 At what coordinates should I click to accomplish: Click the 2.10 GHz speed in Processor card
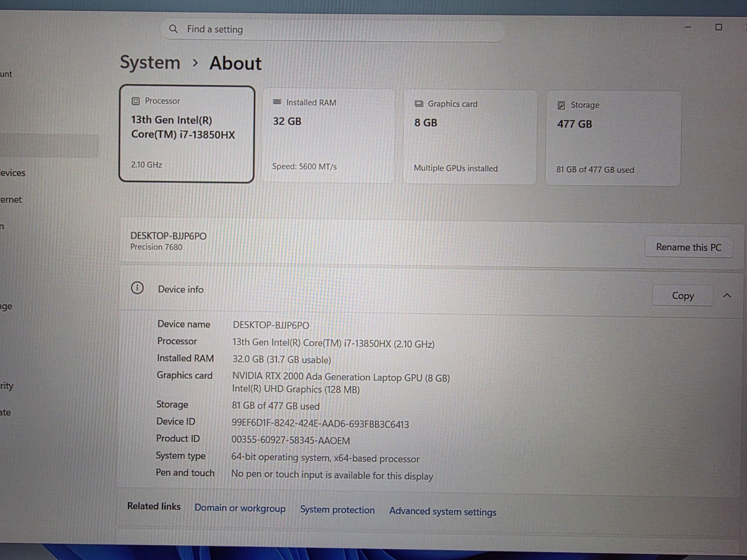147,165
